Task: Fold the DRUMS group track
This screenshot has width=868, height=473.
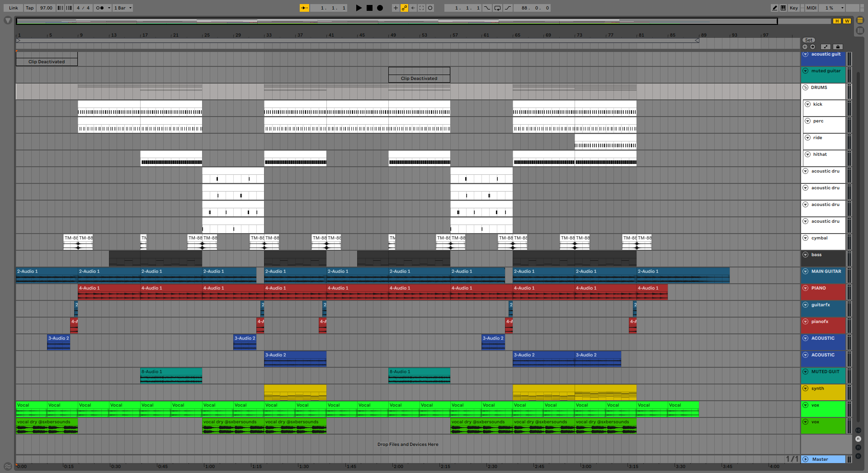Action: coord(806,88)
